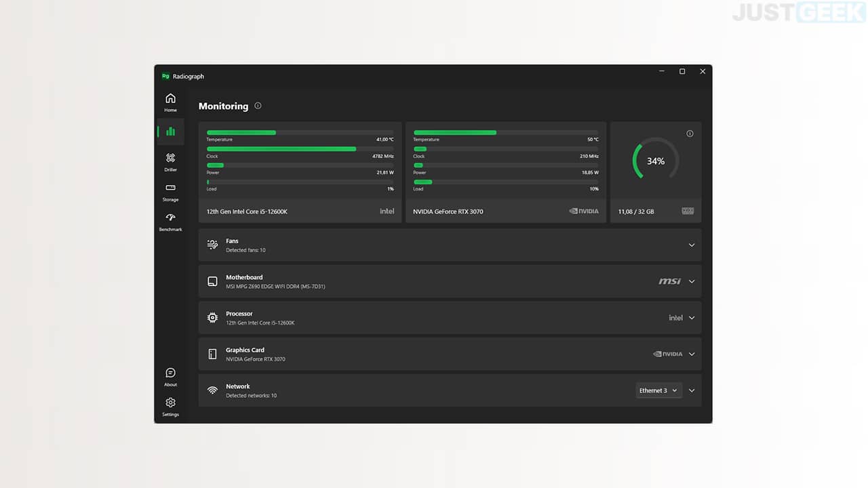
Task: Expand the Graphics Card section chevron
Action: tap(692, 354)
